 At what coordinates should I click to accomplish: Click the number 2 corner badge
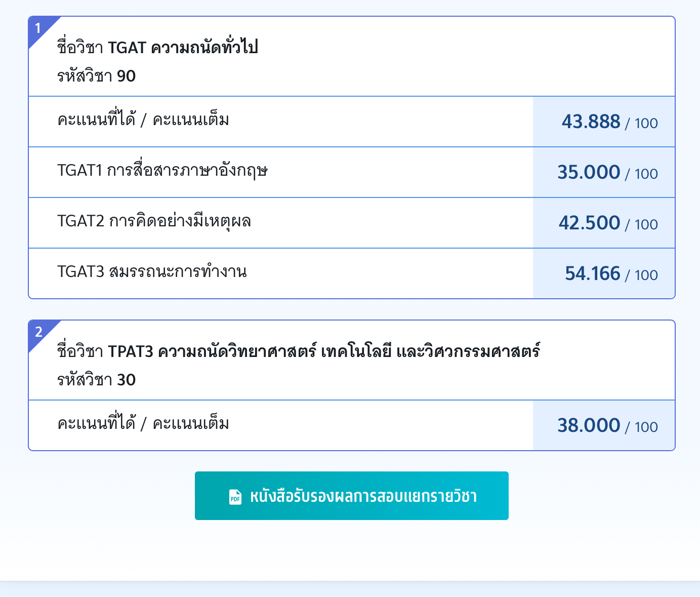38,332
